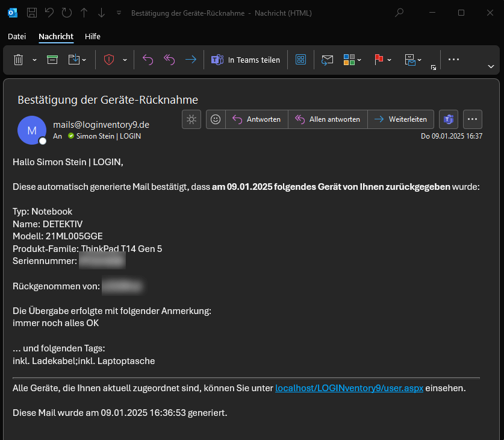504x440 pixels.
Task: Open the Datei menu
Action: click(x=17, y=36)
